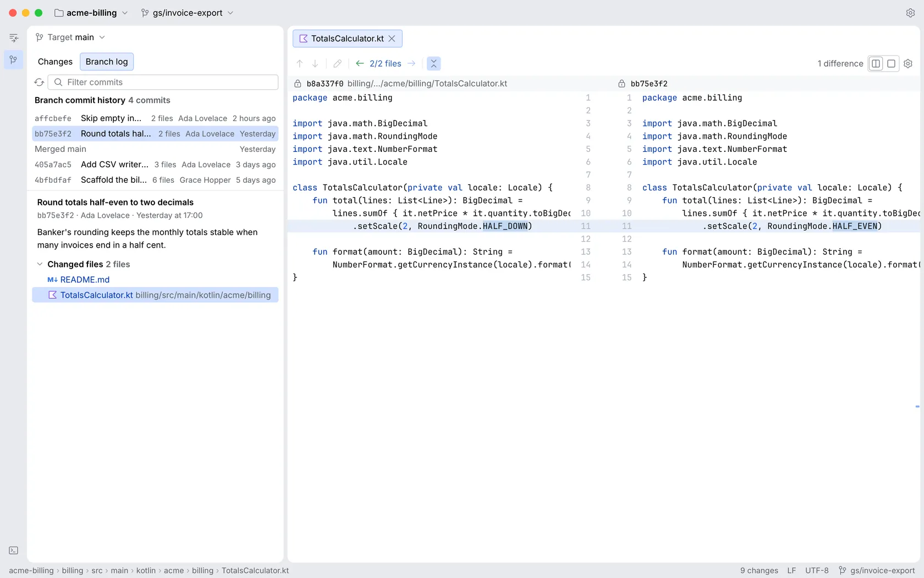Click kotlin in the breadcrumb path
Image resolution: width=924 pixels, height=578 pixels.
(x=146, y=570)
